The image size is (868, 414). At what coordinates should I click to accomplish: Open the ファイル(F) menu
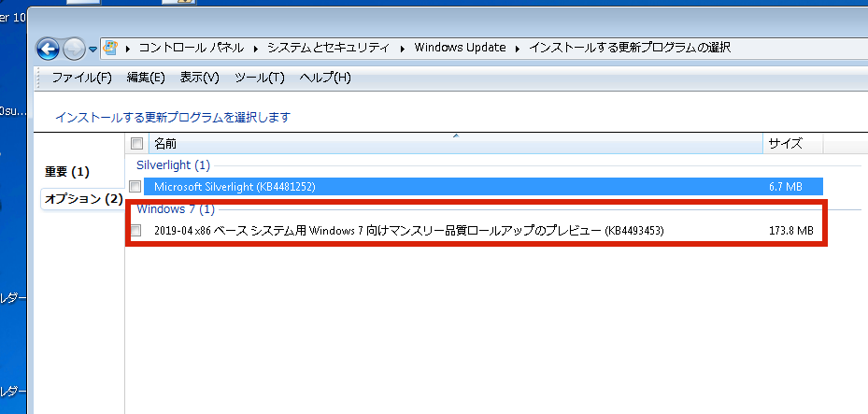click(81, 78)
